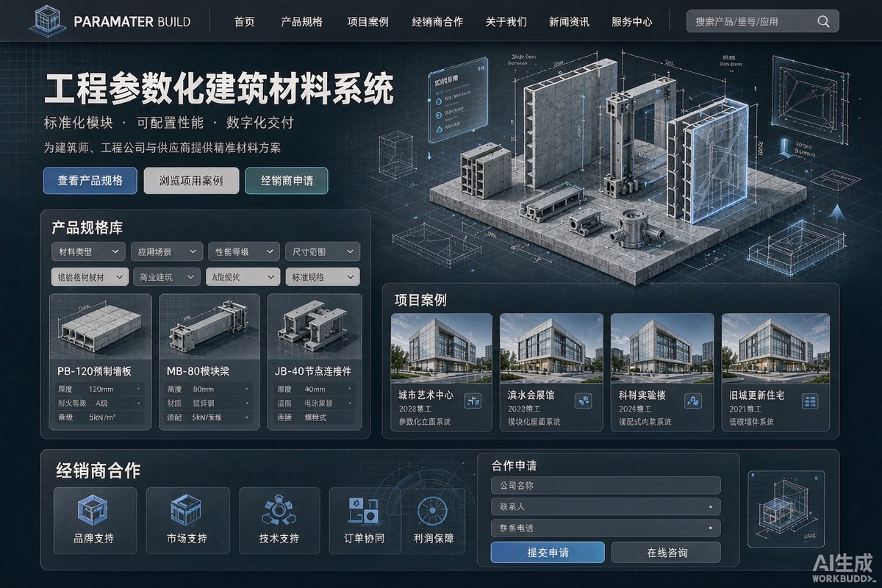Click the 模块化屋面系统 label
The image size is (882, 588).
point(534,422)
